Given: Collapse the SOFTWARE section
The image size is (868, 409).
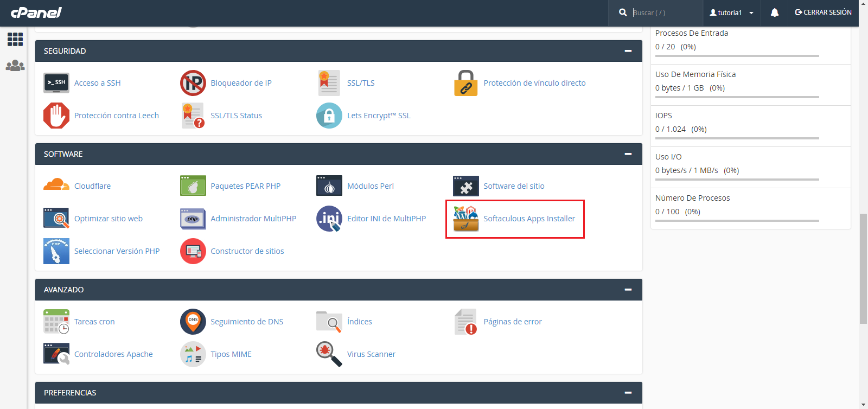Looking at the screenshot, I should (x=628, y=154).
